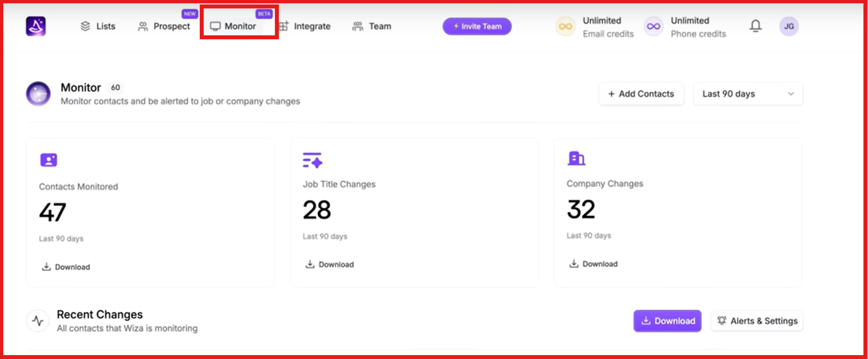
Task: Click the NEW badge on Prospect
Action: tap(190, 14)
